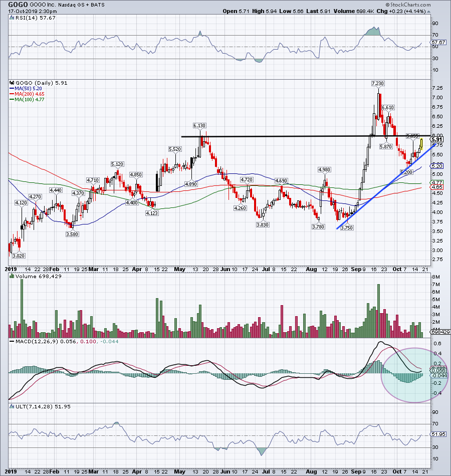This screenshot has width=451, height=476.
Task: Click the icon beside GOGO (Daily) legend
Action: pos(12,83)
